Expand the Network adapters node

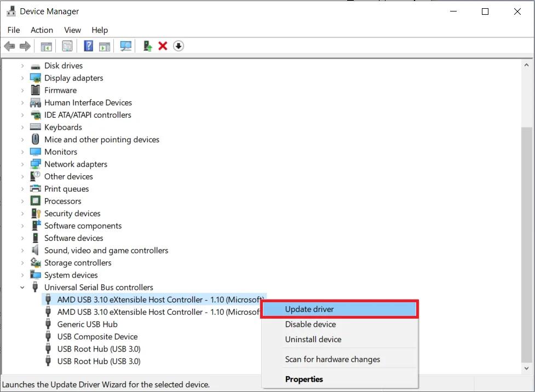(22, 164)
